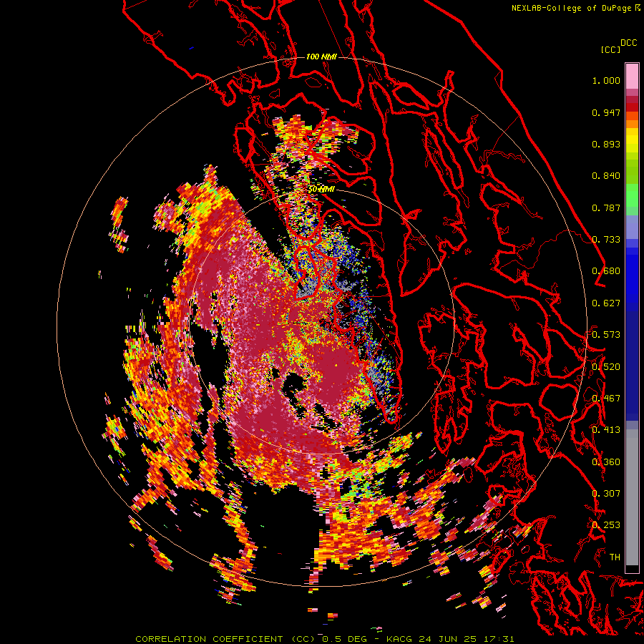644x644 pixels.
Task: Select the 0.787 scale value
Action: (x=606, y=208)
